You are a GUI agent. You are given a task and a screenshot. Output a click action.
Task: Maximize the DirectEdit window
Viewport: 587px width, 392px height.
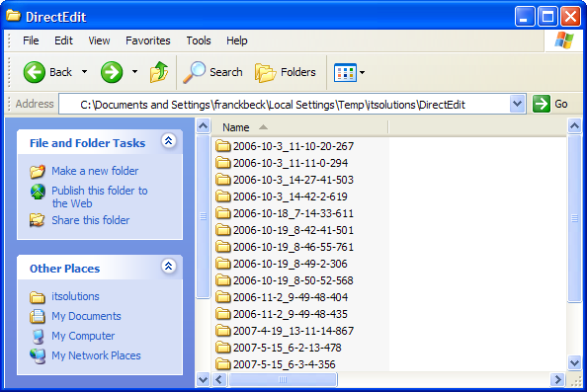coord(547,17)
